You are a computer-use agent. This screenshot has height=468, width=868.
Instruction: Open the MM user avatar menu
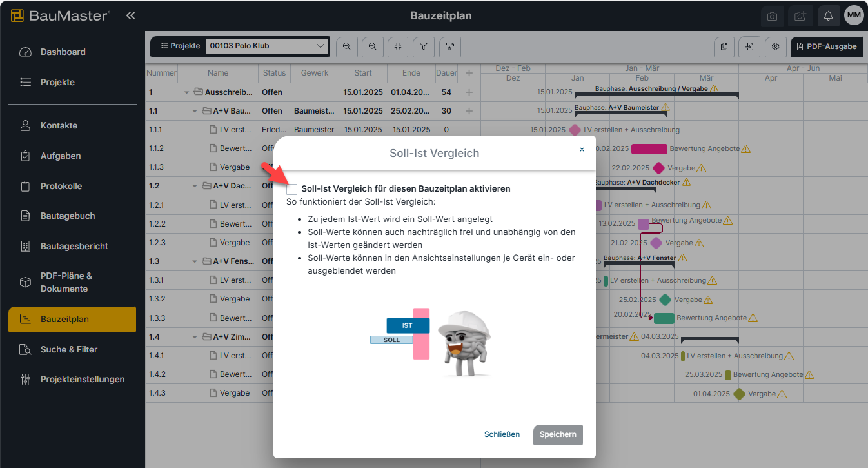(x=854, y=15)
